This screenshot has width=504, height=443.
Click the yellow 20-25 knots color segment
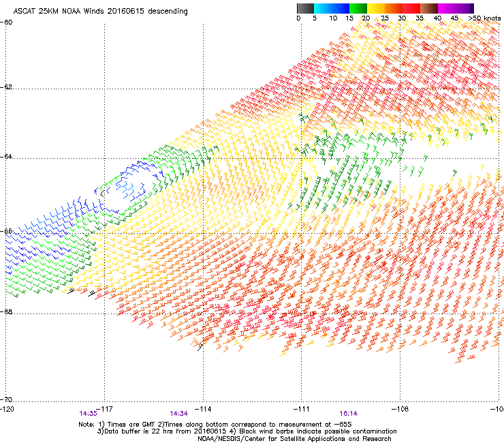coord(376,8)
